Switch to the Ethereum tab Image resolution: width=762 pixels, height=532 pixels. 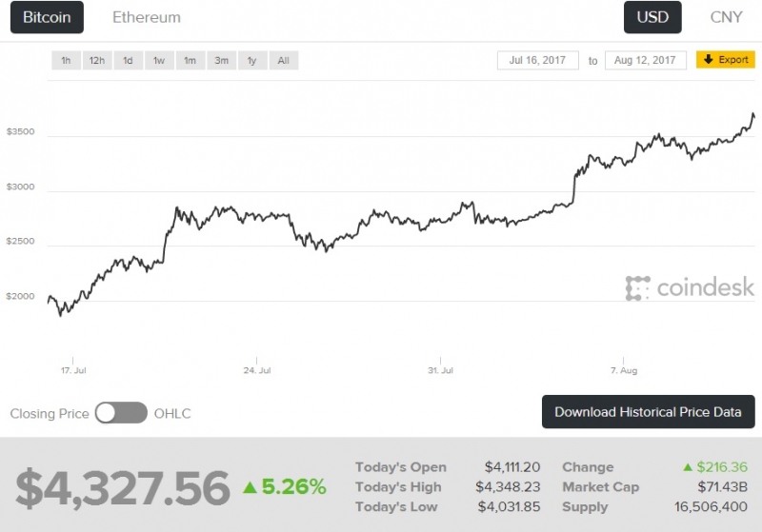tap(147, 17)
